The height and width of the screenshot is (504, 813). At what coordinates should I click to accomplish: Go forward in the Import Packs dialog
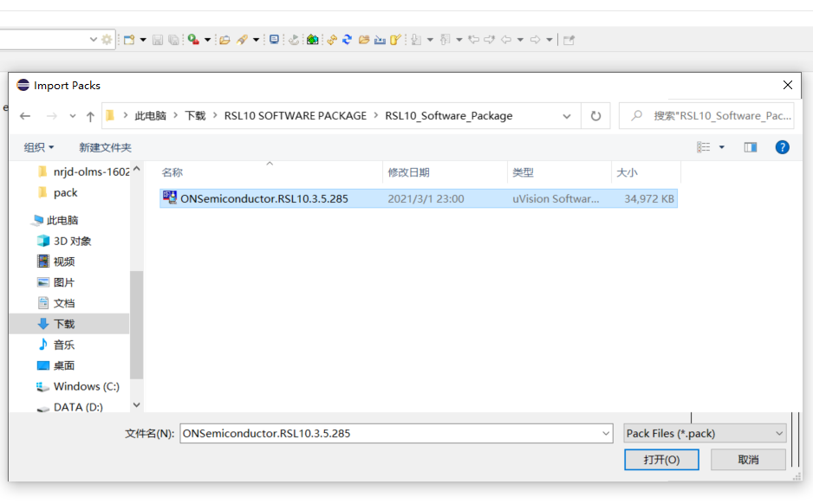pos(51,116)
